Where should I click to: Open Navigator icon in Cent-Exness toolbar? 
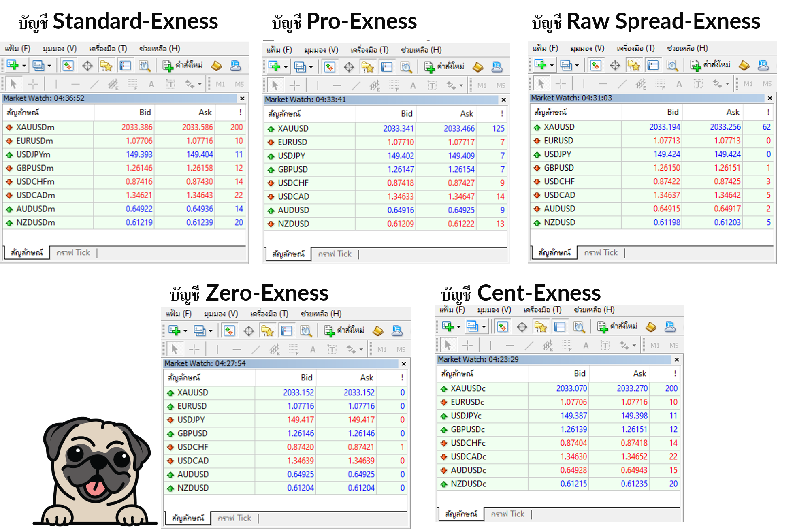click(x=540, y=327)
